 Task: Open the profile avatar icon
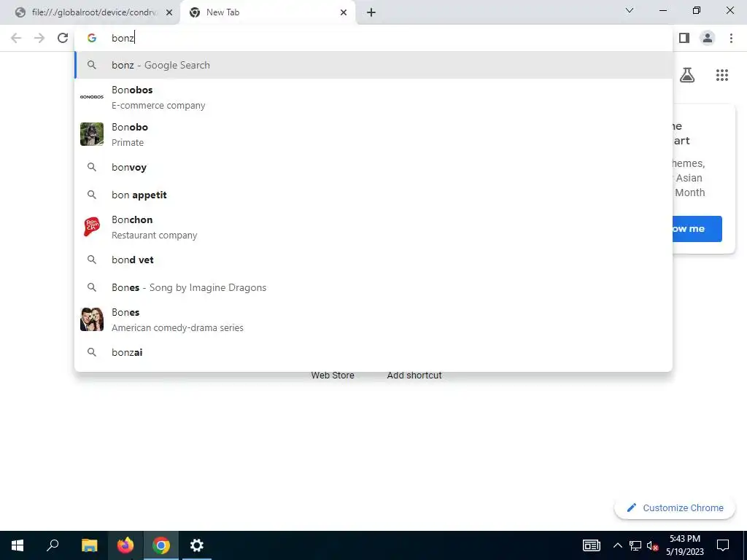click(x=708, y=38)
